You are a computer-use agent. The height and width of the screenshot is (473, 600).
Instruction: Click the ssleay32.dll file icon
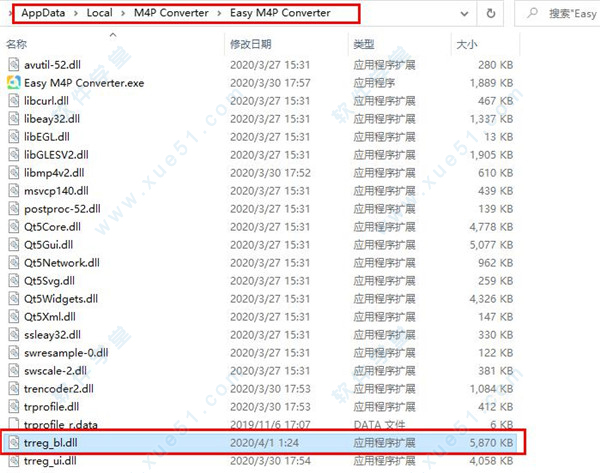[14, 334]
